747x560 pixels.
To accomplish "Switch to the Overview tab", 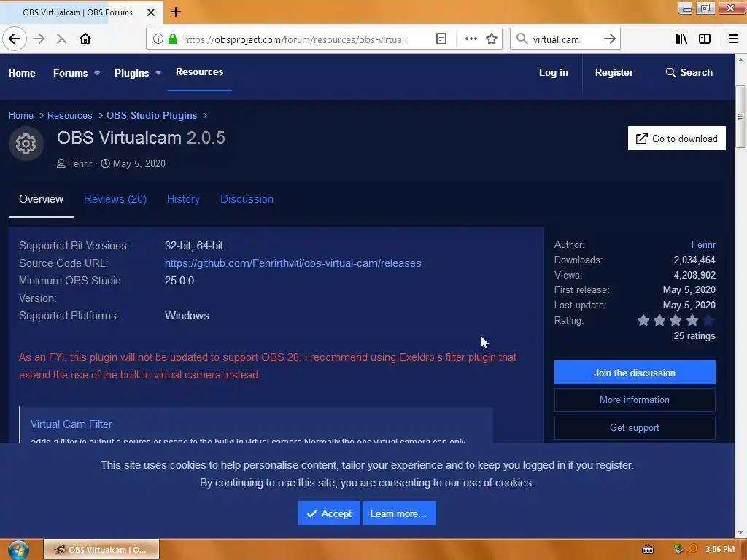I will [41, 199].
